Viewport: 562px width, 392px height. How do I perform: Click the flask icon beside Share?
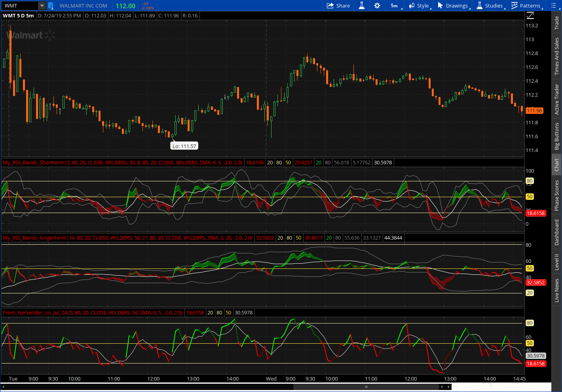click(x=361, y=6)
